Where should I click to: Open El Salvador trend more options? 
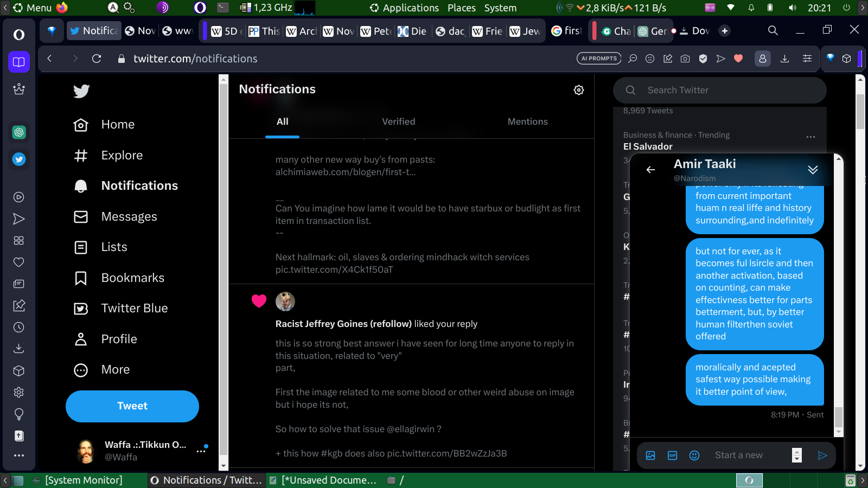pos(810,137)
